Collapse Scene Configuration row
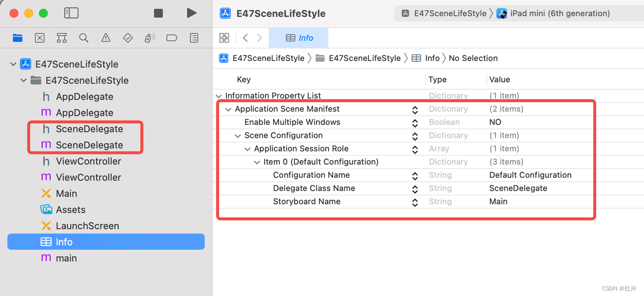Screen dimensions: 644x296 tap(238, 136)
